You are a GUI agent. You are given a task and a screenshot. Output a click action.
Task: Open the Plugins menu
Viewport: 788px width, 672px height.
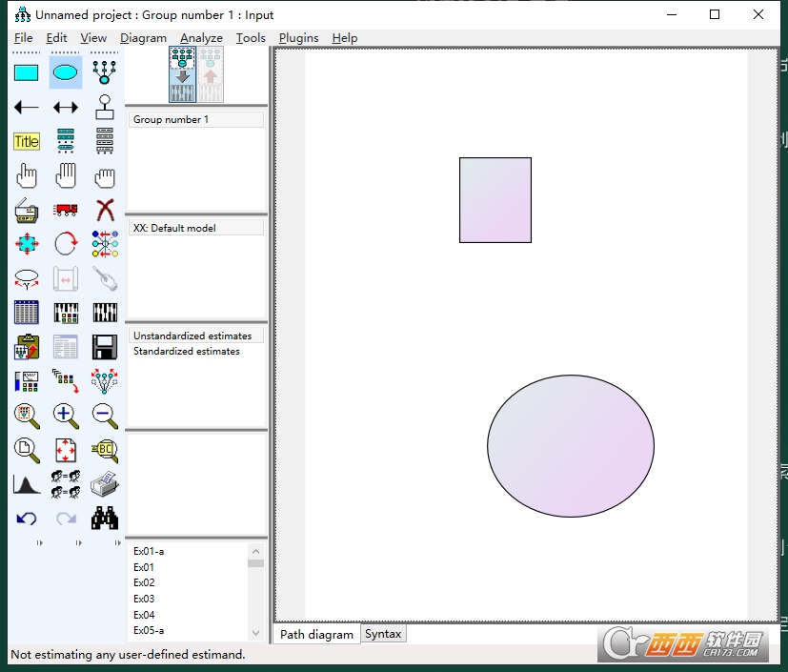pos(298,38)
